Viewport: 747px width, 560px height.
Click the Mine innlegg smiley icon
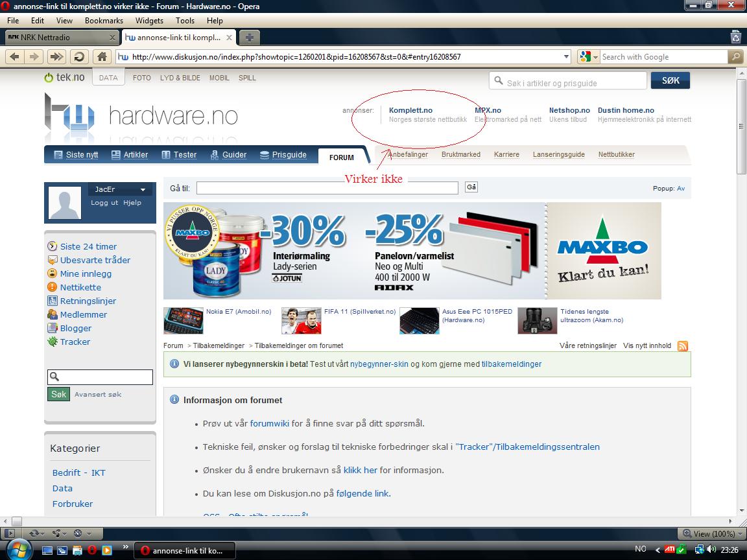coord(52,274)
